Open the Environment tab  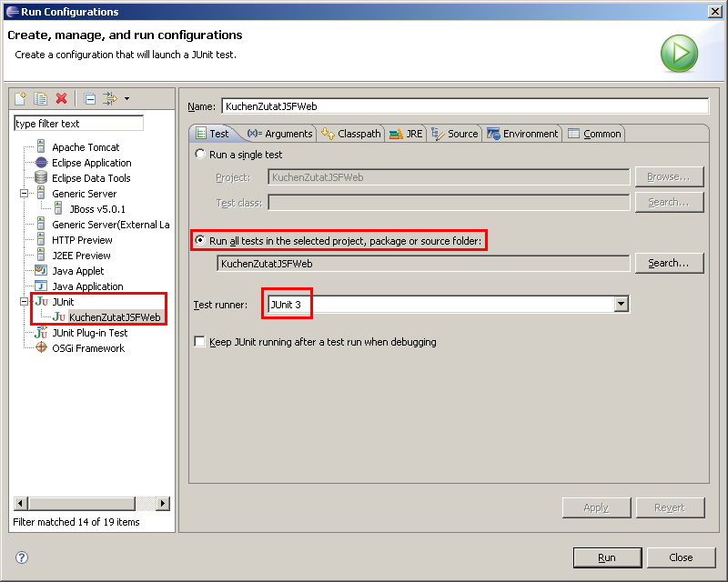[x=522, y=134]
